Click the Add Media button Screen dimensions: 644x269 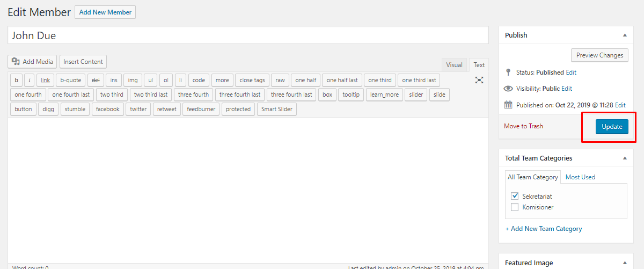pyautogui.click(x=32, y=62)
